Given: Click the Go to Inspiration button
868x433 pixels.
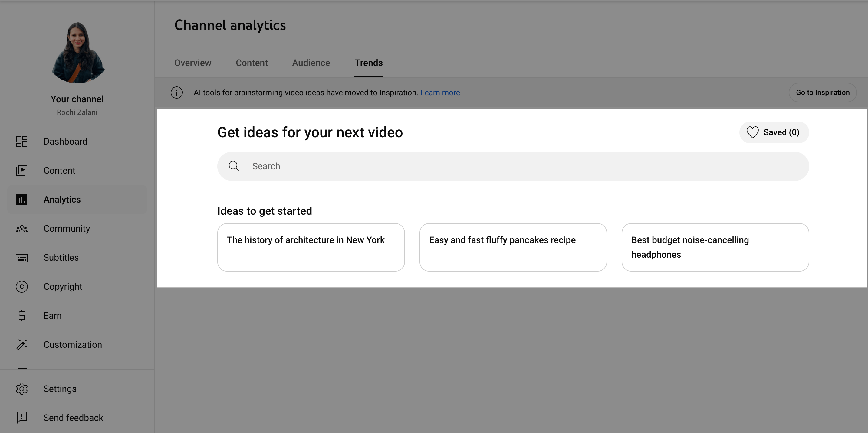Looking at the screenshot, I should pos(822,92).
